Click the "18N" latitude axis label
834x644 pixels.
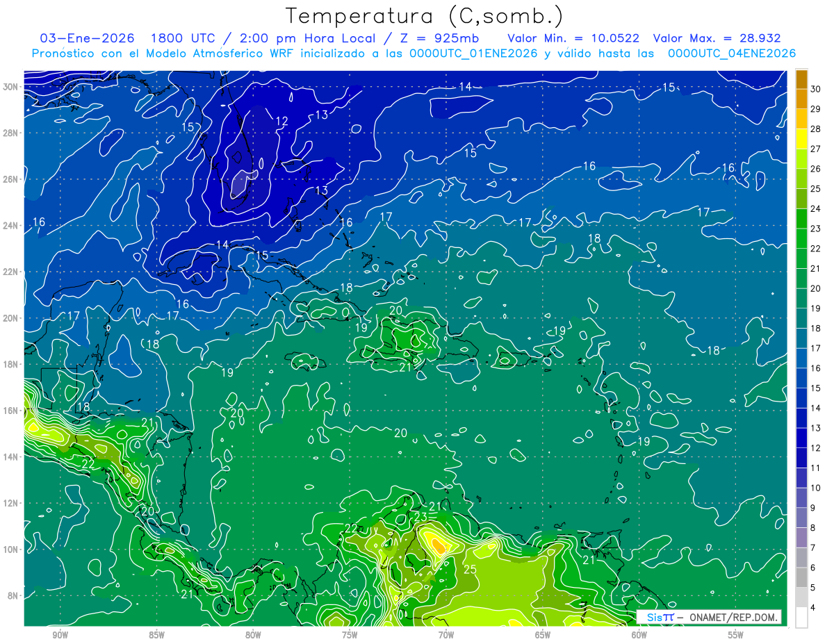10,365
